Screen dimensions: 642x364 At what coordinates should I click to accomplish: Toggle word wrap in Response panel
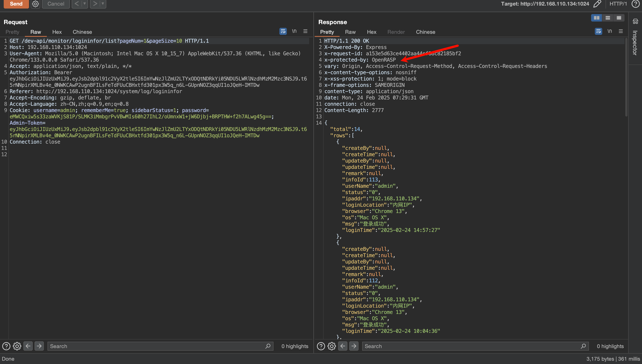point(598,31)
